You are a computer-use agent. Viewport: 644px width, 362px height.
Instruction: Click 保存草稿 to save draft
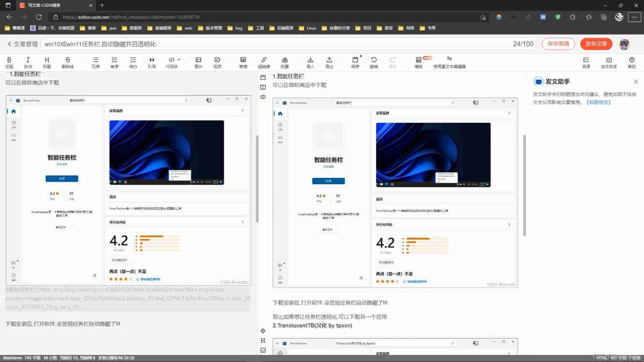(558, 44)
